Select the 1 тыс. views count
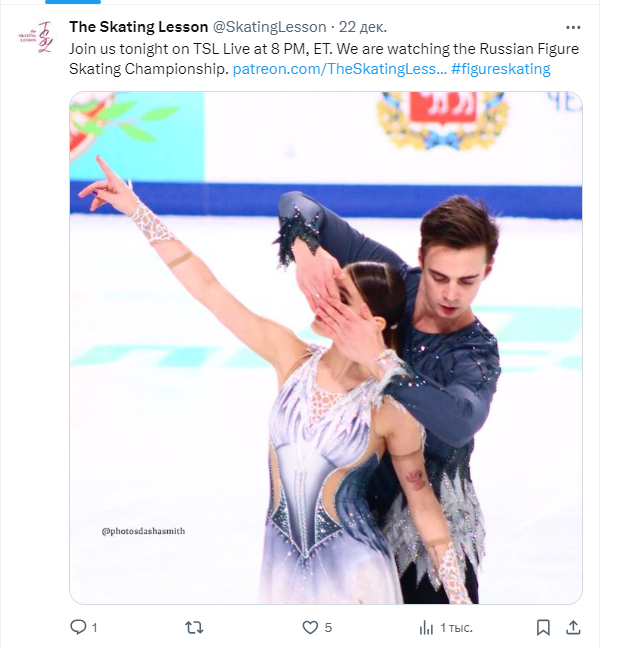The height and width of the screenshot is (649, 618). 456,628
